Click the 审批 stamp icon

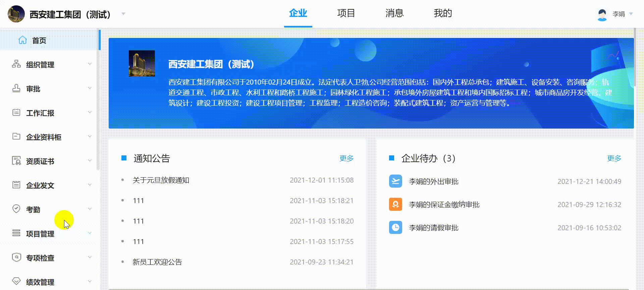coord(16,88)
